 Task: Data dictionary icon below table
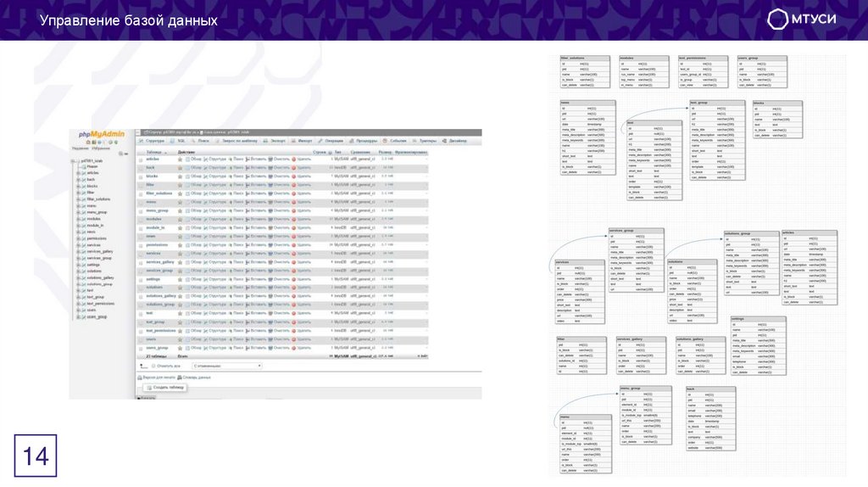coord(180,378)
